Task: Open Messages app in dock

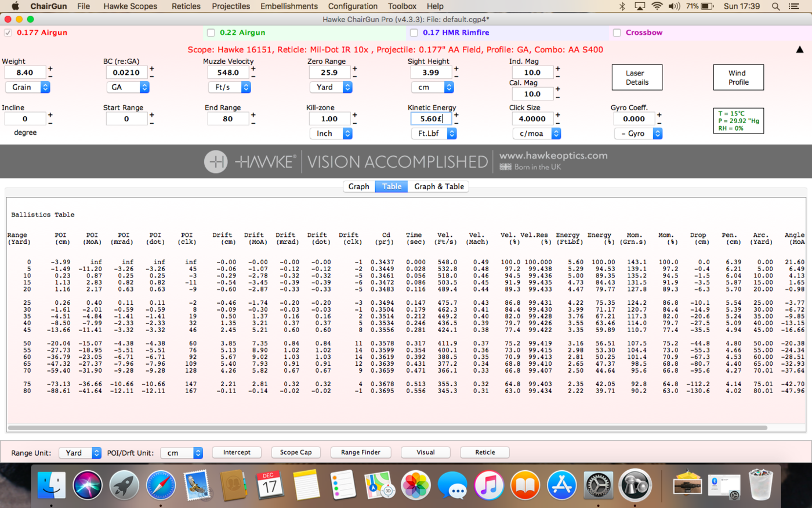Action: [452, 485]
